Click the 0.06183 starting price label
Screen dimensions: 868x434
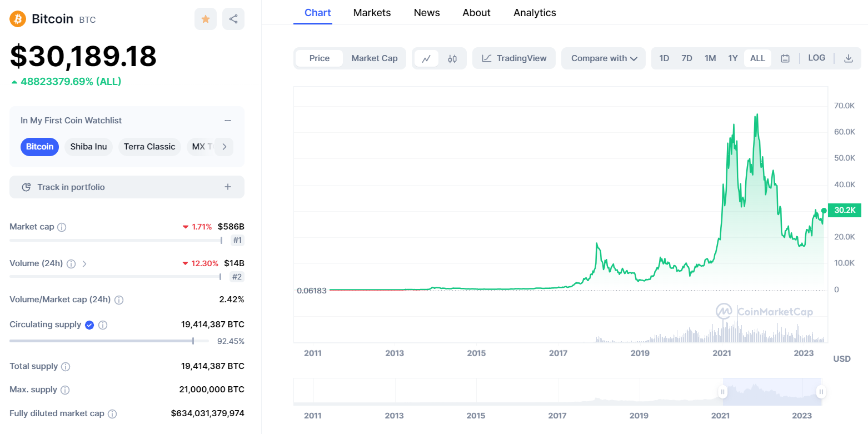pyautogui.click(x=312, y=290)
